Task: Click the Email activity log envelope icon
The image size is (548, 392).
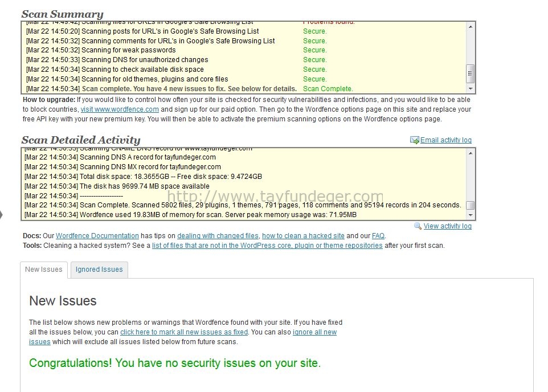Action: tap(415, 140)
